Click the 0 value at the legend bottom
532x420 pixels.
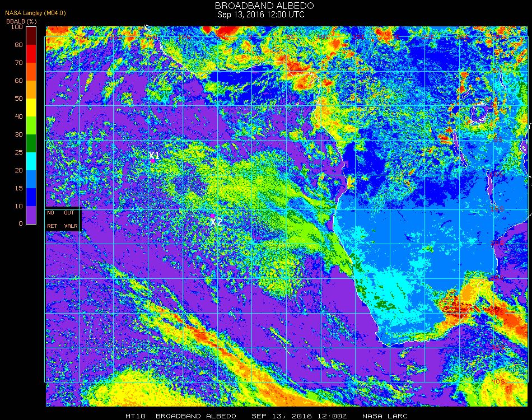click(21, 223)
